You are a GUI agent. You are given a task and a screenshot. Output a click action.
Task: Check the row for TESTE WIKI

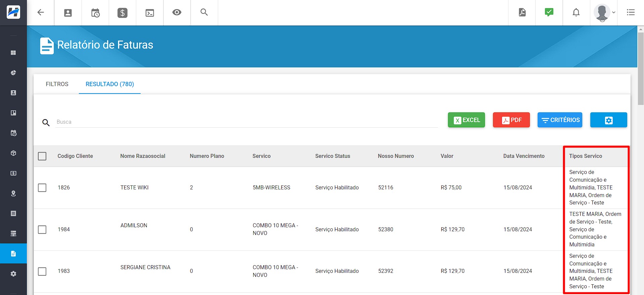pyautogui.click(x=42, y=188)
